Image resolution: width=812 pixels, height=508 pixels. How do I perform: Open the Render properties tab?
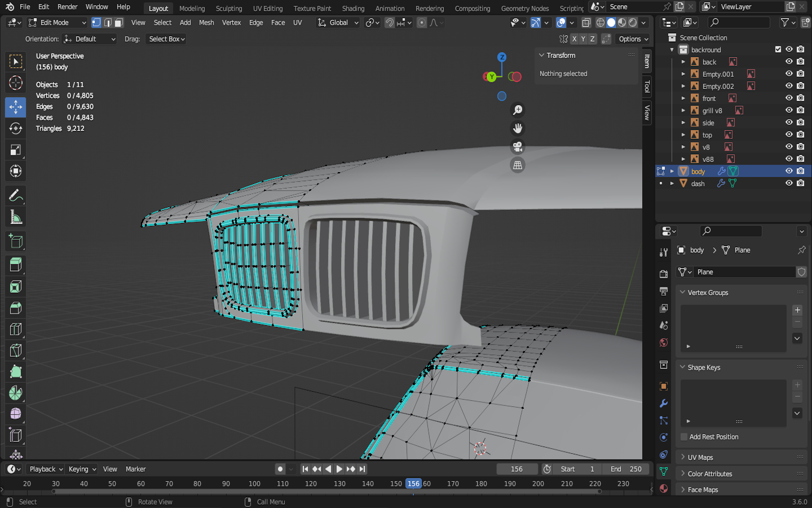pos(664,274)
